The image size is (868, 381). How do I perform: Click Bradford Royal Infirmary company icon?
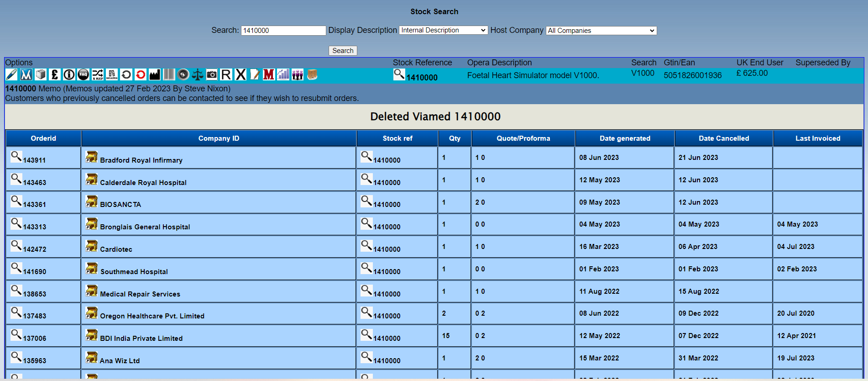(92, 157)
